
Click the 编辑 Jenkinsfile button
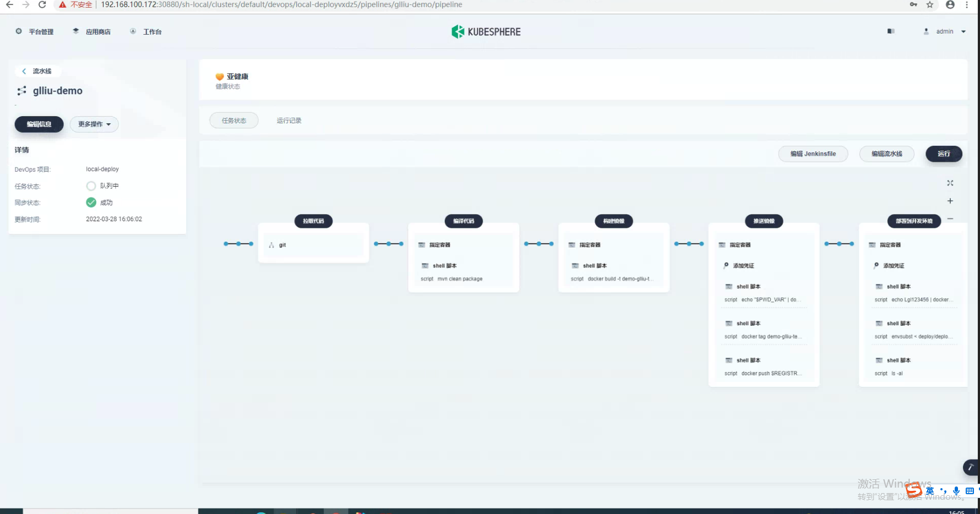click(813, 154)
